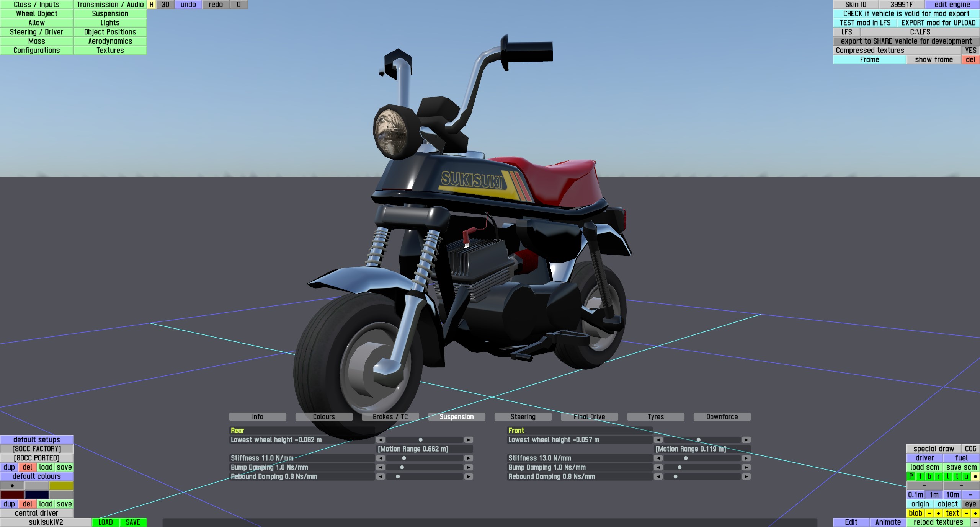Image resolution: width=980 pixels, height=527 pixels.
Task: Click EXPORT mod for UPLOAD
Action: [938, 23]
